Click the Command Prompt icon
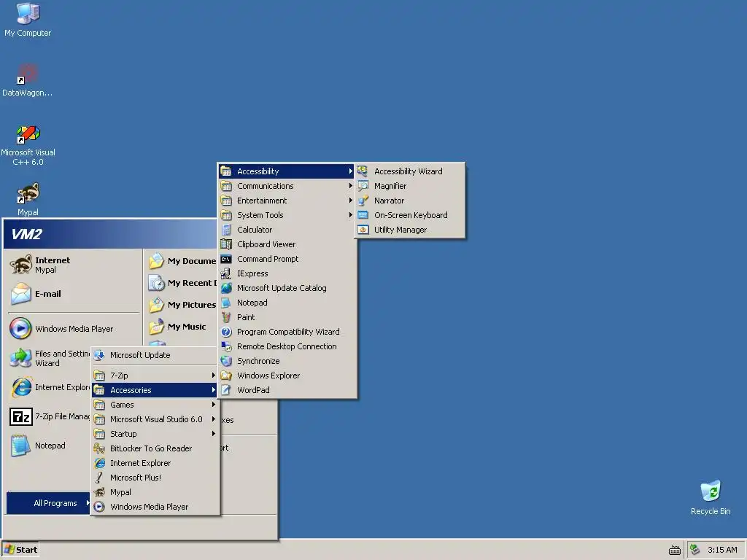The height and width of the screenshot is (560, 747). [x=226, y=259]
